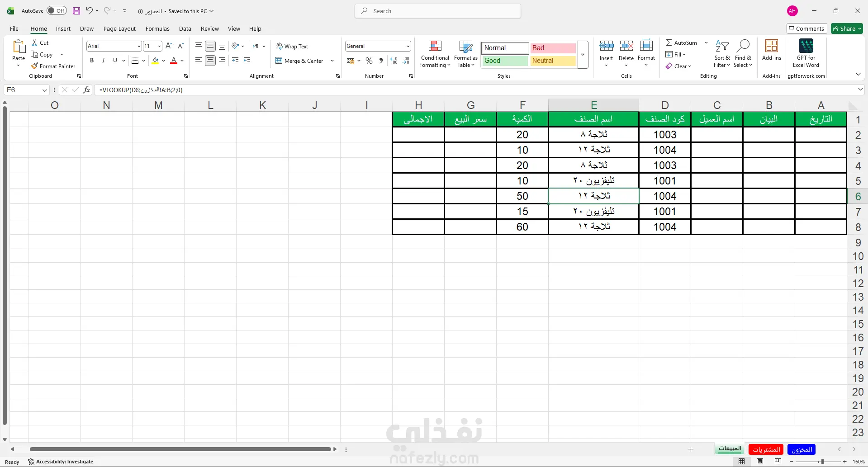Click the Copy button
868x467 pixels.
coord(42,54)
